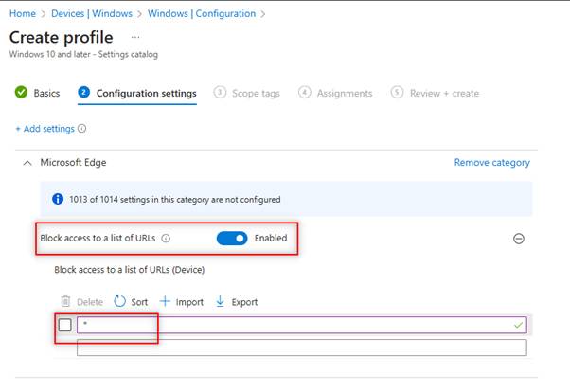Open the Basics step tab
The image size is (570, 392).
38,93
